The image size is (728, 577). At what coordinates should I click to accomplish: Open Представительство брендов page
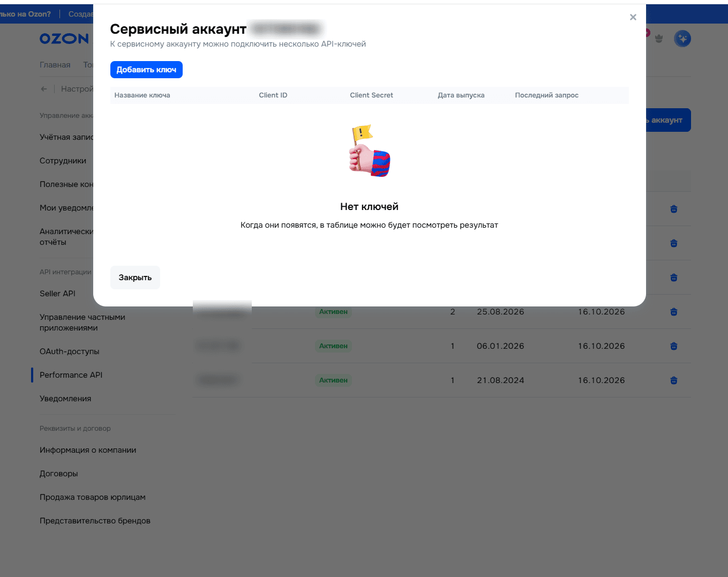(95, 521)
